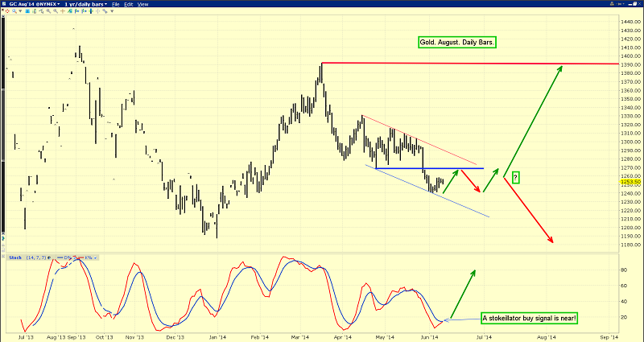Open the View menu
The height and width of the screenshot is (342, 644).
point(143,4)
